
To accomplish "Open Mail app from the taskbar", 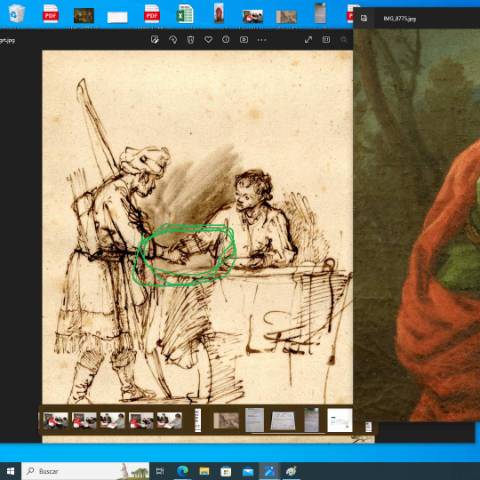I will coord(248,471).
